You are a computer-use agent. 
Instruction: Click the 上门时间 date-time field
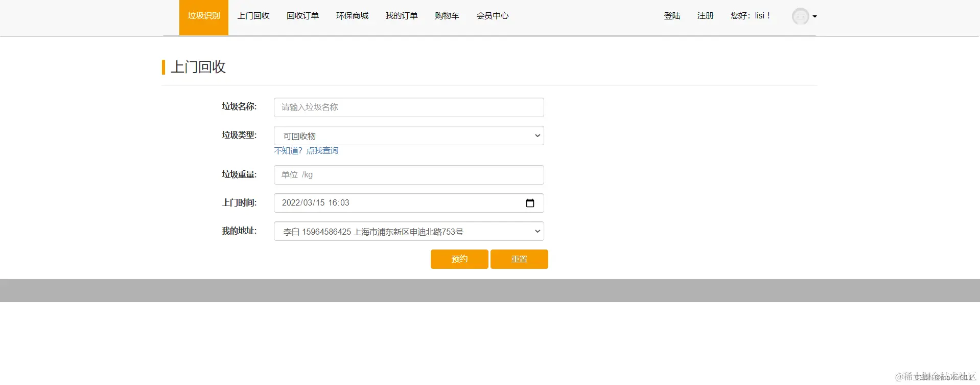[x=409, y=203]
